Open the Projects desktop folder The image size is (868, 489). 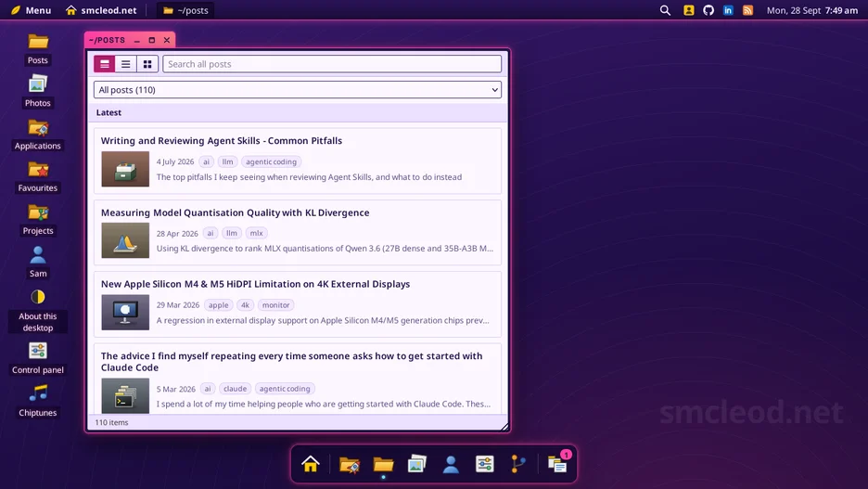[38, 219]
